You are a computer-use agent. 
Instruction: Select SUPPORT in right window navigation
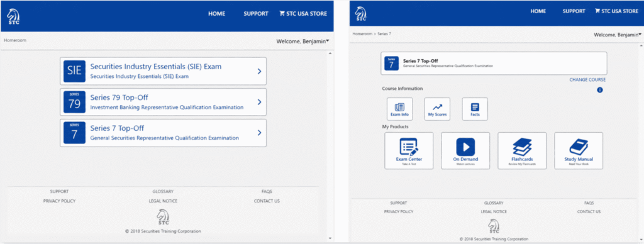click(x=574, y=11)
